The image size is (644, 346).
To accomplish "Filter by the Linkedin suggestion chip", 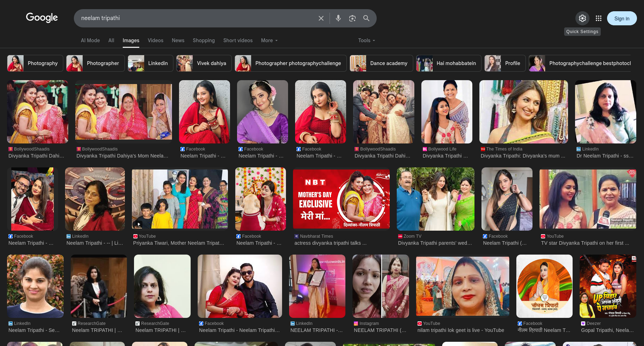I will (151, 63).
